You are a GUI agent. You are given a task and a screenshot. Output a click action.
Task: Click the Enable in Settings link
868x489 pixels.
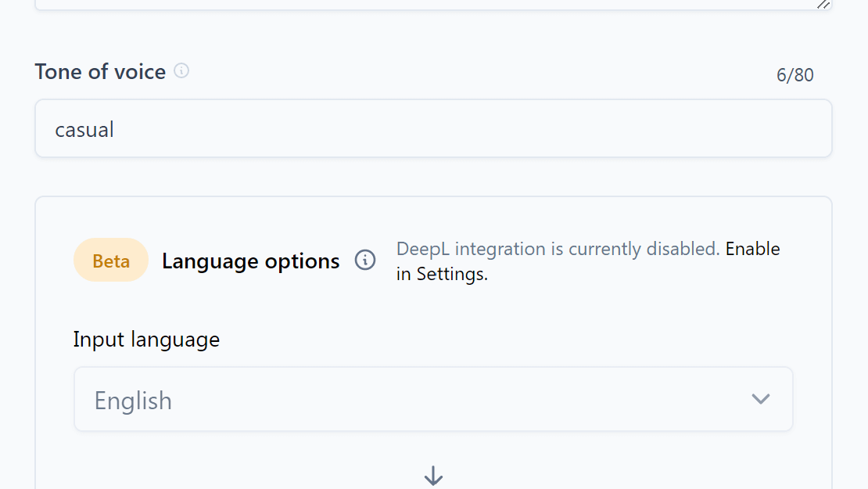[752, 249]
